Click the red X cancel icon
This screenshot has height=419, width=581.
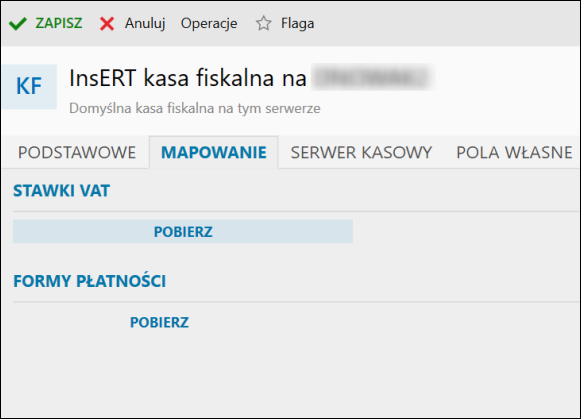pos(107,24)
